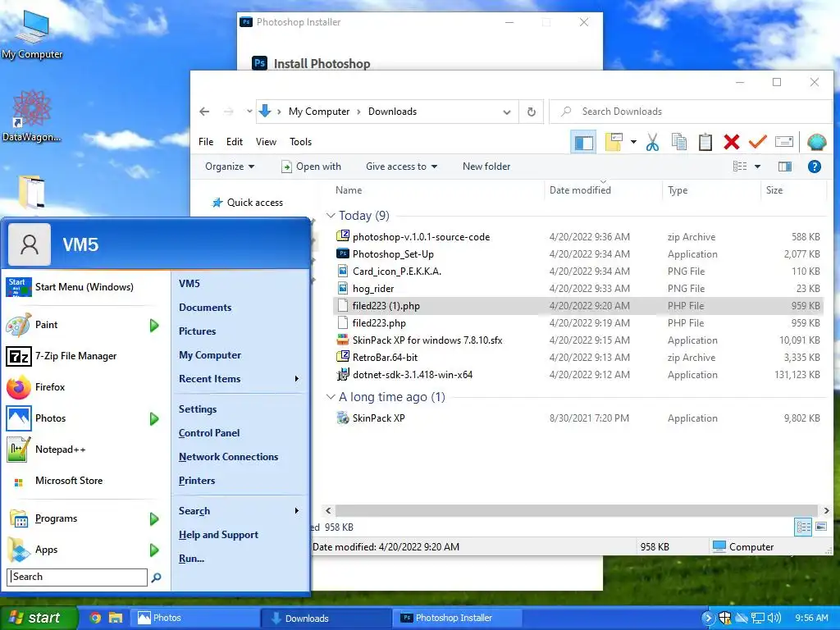Viewport: 840px width, 630px height.
Task: Click Start Menu (Windows) entry
Action: point(85,287)
